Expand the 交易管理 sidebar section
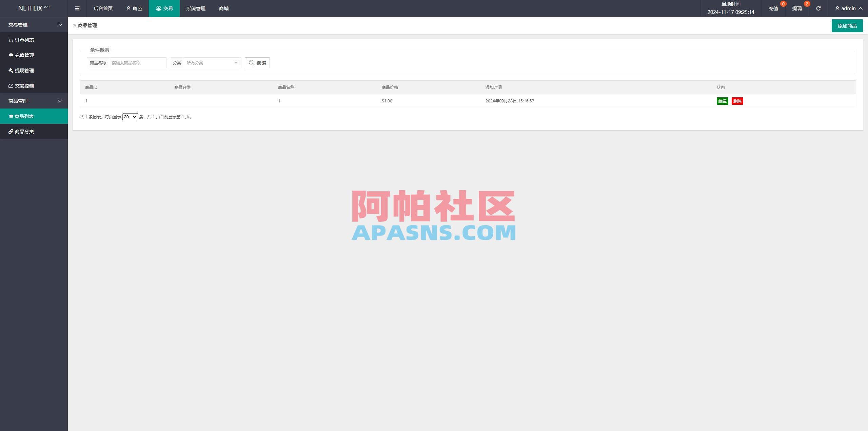The width and height of the screenshot is (868, 431). [34, 24]
